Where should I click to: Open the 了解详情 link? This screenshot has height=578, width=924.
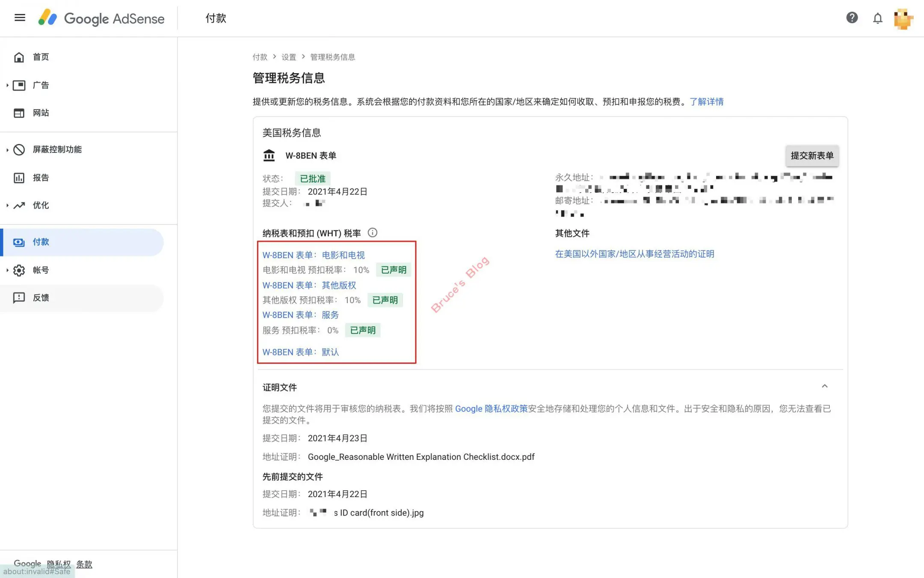click(x=706, y=101)
